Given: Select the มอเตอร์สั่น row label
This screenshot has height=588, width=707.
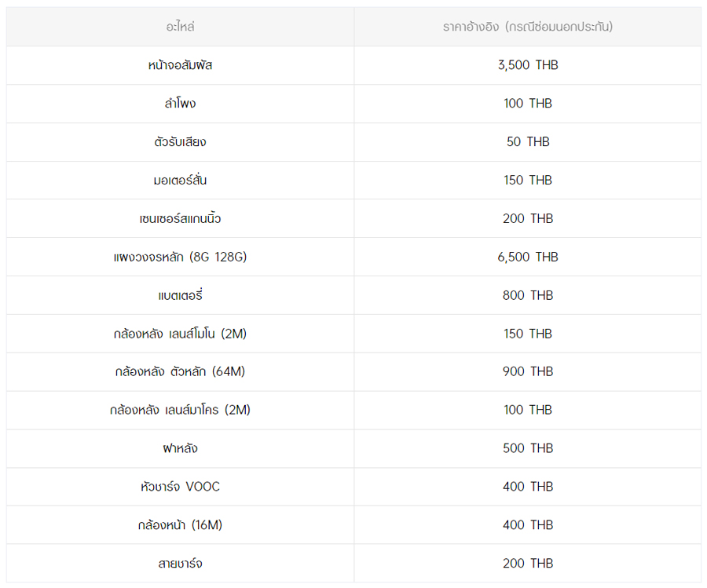Looking at the screenshot, I should [180, 181].
